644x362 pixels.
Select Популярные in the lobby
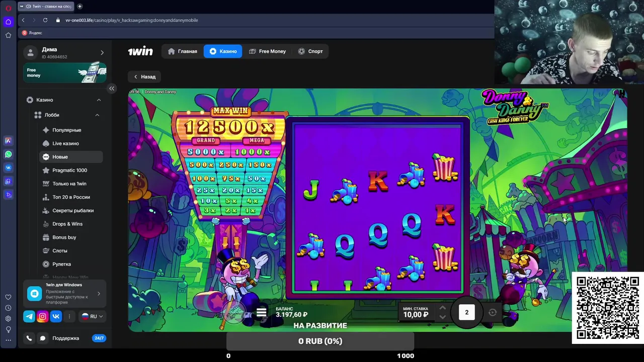click(x=66, y=130)
